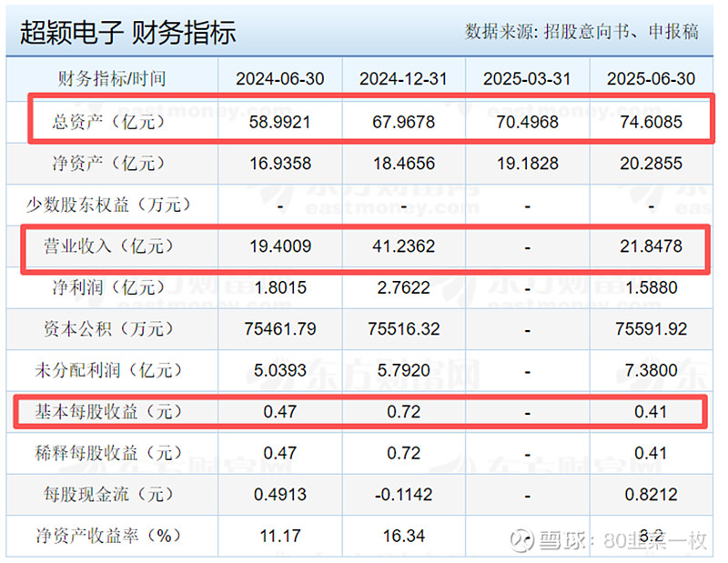Click the 净资产（亿元） row label
Viewport: 728px width, 563px height.
(x=108, y=163)
